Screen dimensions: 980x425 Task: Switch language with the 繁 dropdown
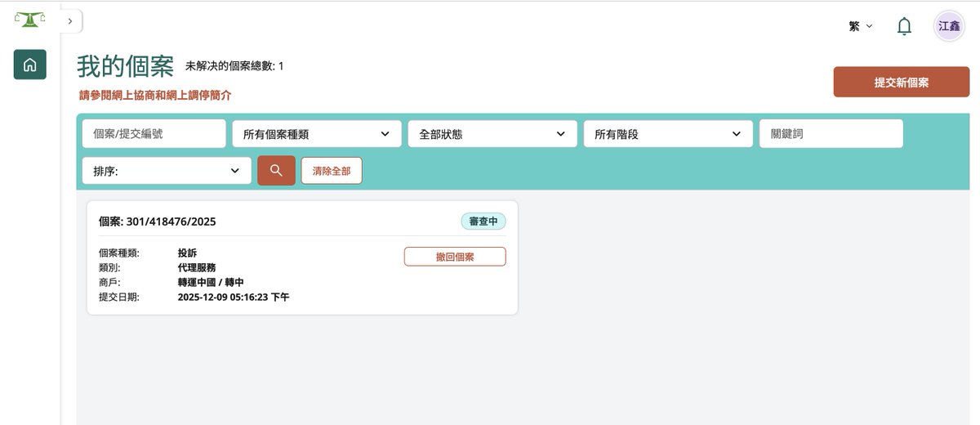click(x=861, y=26)
